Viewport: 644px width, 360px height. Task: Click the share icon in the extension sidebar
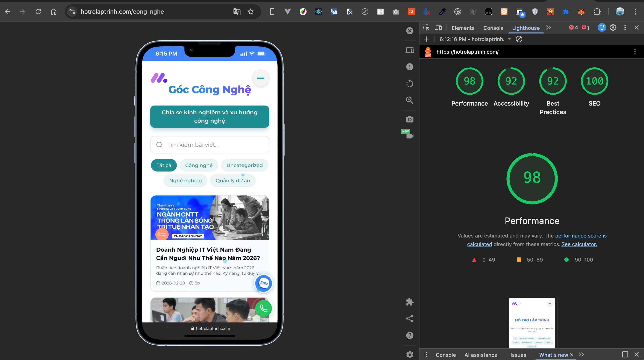pyautogui.click(x=410, y=318)
